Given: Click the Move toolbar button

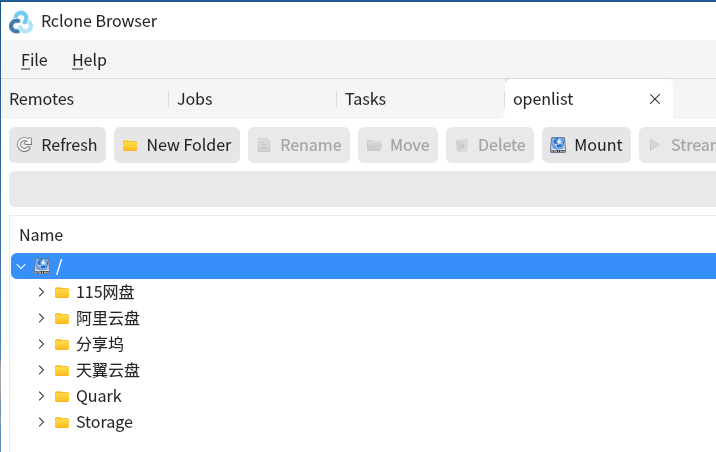Looking at the screenshot, I should (398, 145).
